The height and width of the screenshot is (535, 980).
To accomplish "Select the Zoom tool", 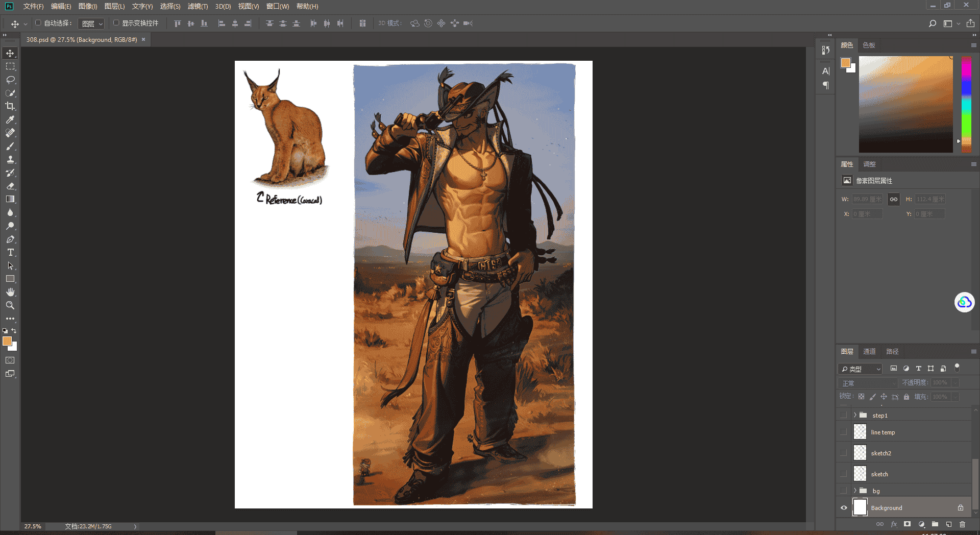I will (x=10, y=305).
